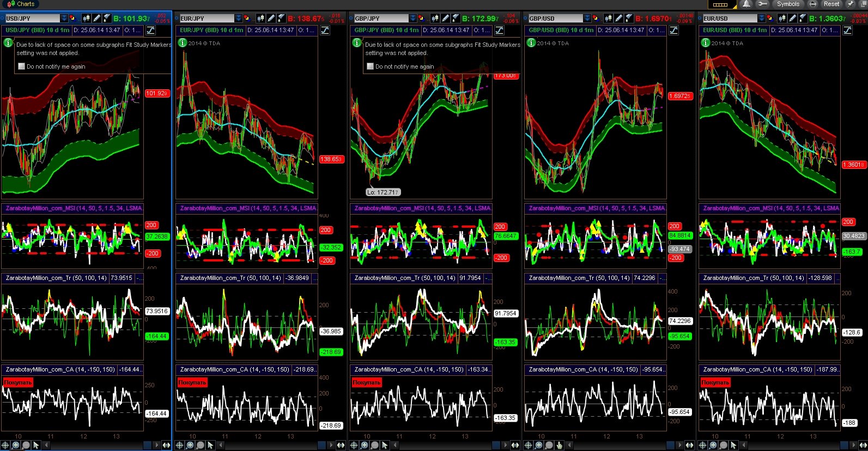
Task: Click the right scroll arrow under EUR/JPY
Action: 330,446
